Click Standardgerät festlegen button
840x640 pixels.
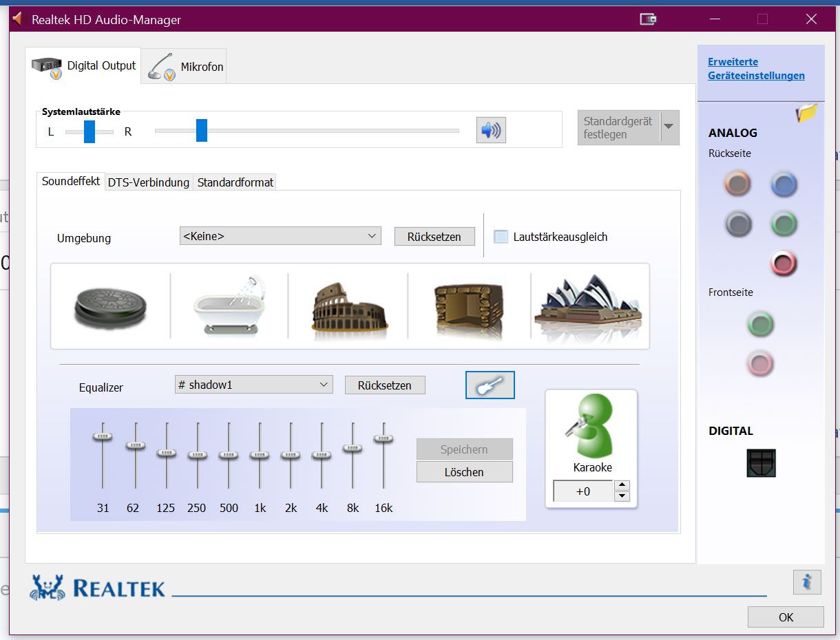(618, 127)
